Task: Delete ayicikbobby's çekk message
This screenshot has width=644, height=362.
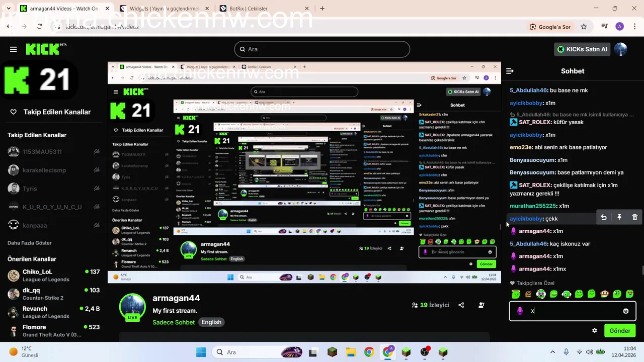Action: click(634, 217)
